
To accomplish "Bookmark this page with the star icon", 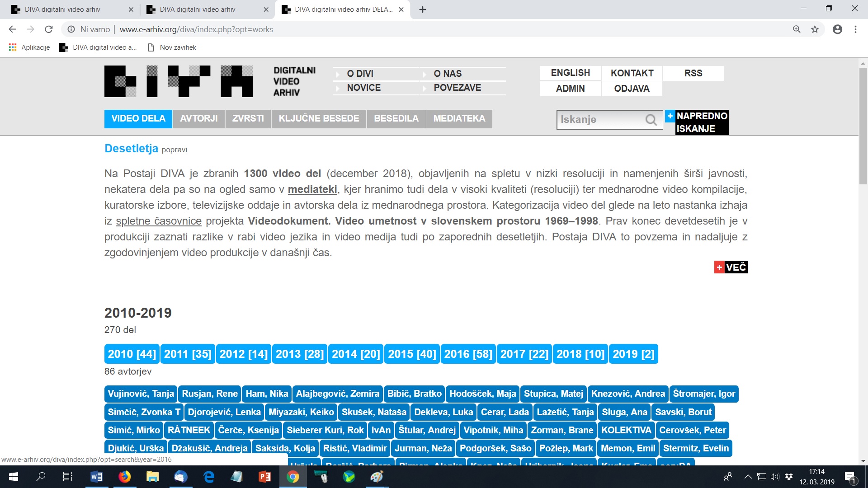I will (815, 29).
